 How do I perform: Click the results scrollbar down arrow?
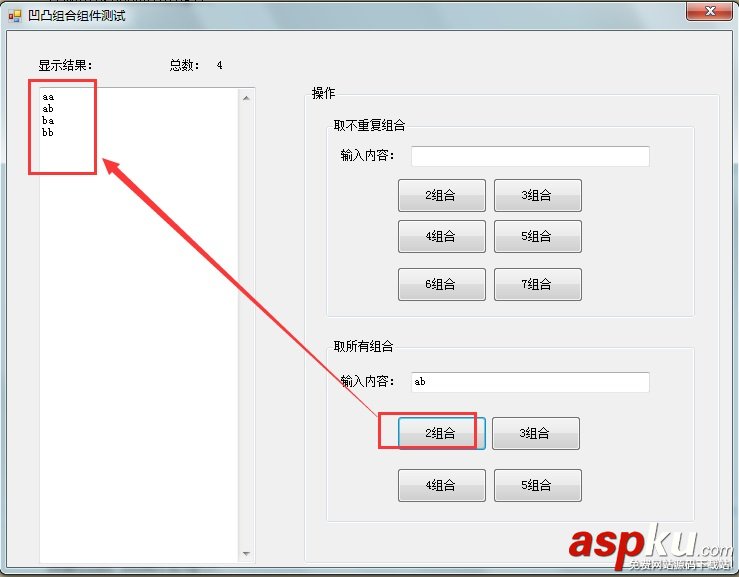pyautogui.click(x=246, y=554)
